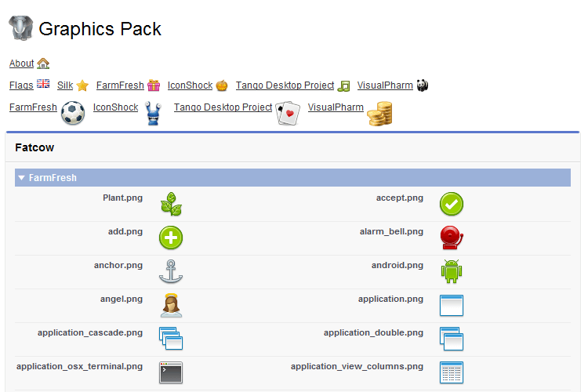Viewport: 588px width, 392px height.
Task: Open the Flags link
Action: [21, 85]
